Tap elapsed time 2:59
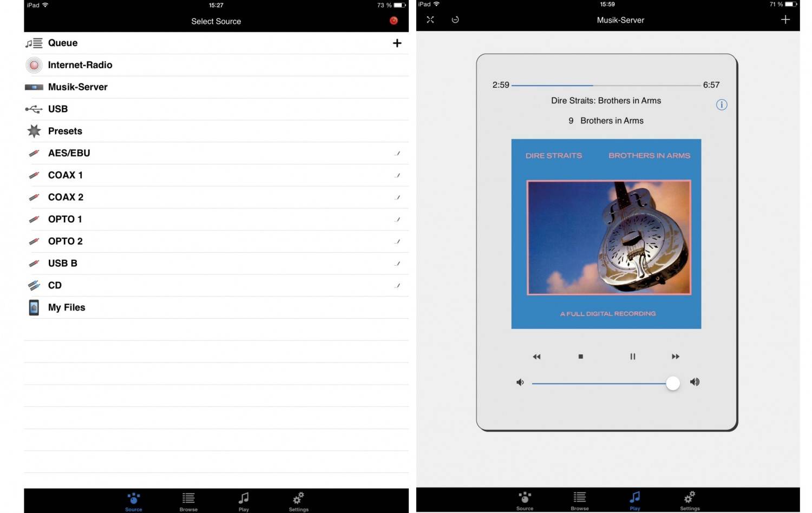Screen dimensions: 812x513 pos(501,85)
